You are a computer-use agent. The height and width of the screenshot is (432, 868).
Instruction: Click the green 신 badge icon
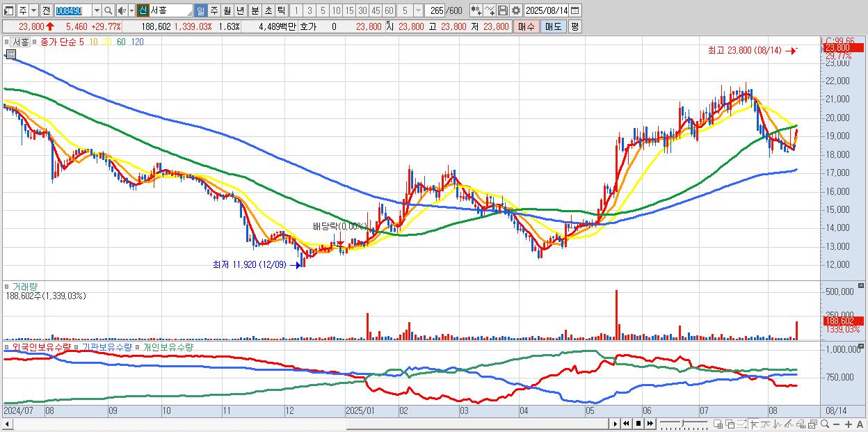tap(143, 10)
